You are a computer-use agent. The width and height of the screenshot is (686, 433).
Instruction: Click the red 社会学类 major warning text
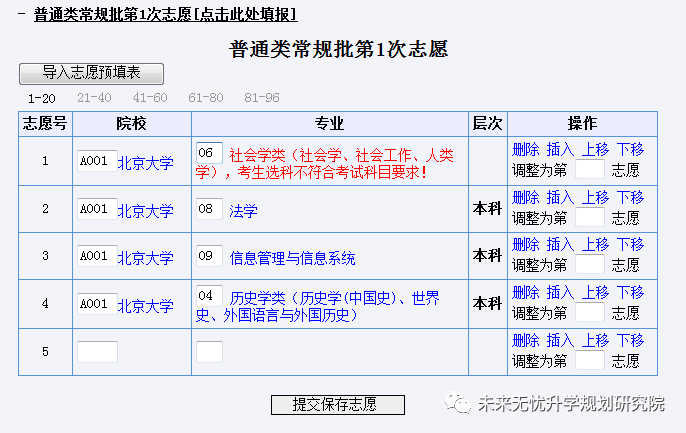point(324,164)
